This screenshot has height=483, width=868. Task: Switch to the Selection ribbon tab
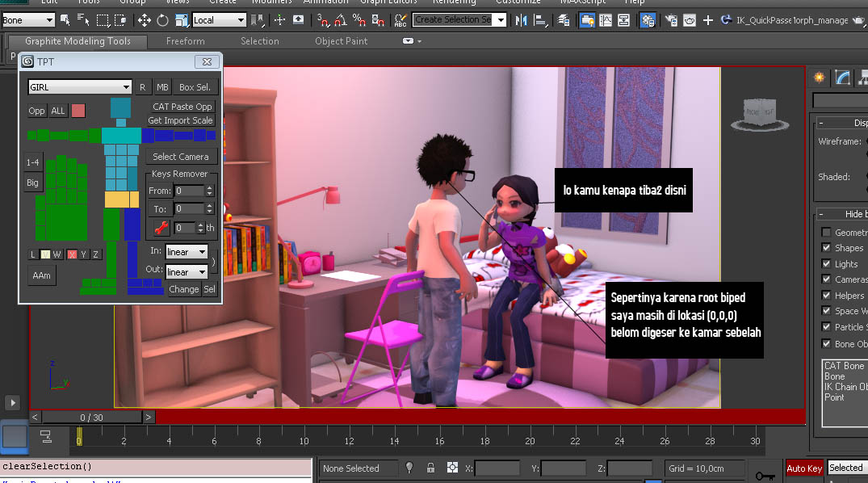coord(260,41)
